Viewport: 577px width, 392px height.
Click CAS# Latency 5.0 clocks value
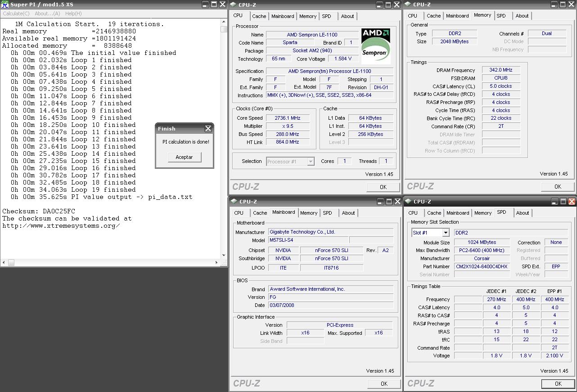click(x=501, y=86)
